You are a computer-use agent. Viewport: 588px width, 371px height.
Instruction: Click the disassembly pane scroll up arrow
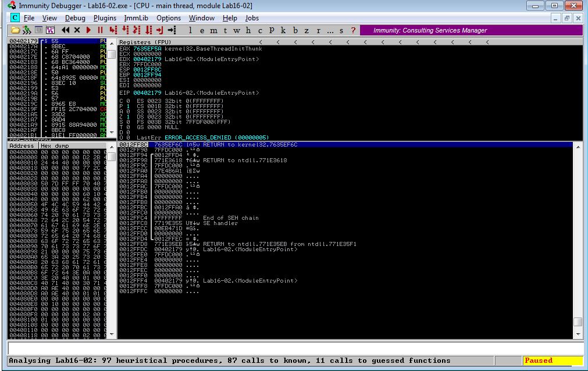pos(111,44)
